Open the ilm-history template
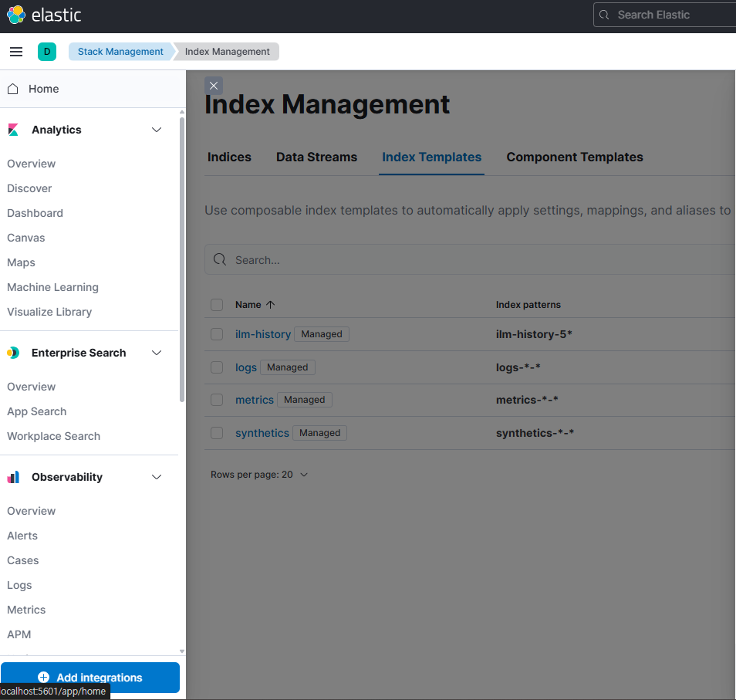The image size is (736, 700). pos(263,334)
